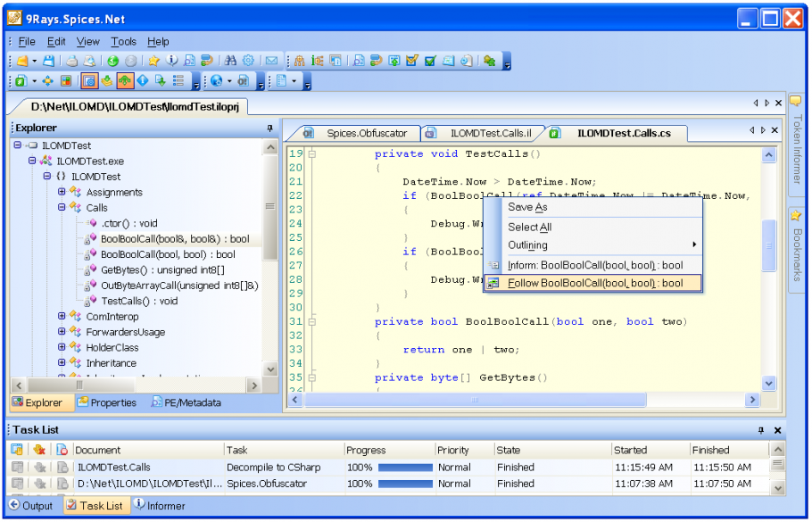This screenshot has height=522, width=812.
Task: Click the binoculars Find icon
Action: (230, 61)
